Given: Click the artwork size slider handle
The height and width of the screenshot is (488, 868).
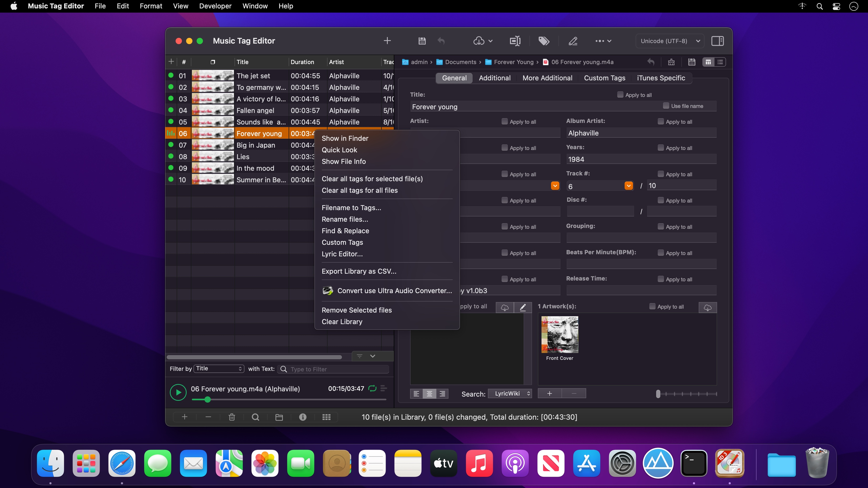Looking at the screenshot, I should click(x=658, y=394).
